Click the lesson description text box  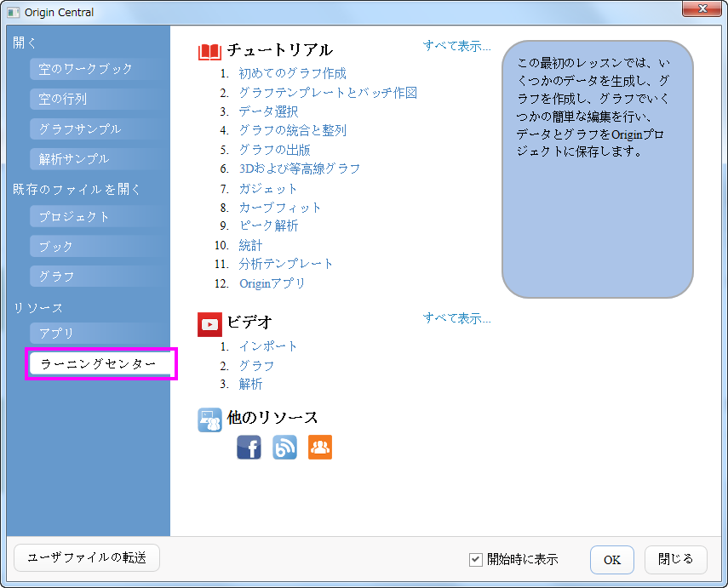pos(598,169)
